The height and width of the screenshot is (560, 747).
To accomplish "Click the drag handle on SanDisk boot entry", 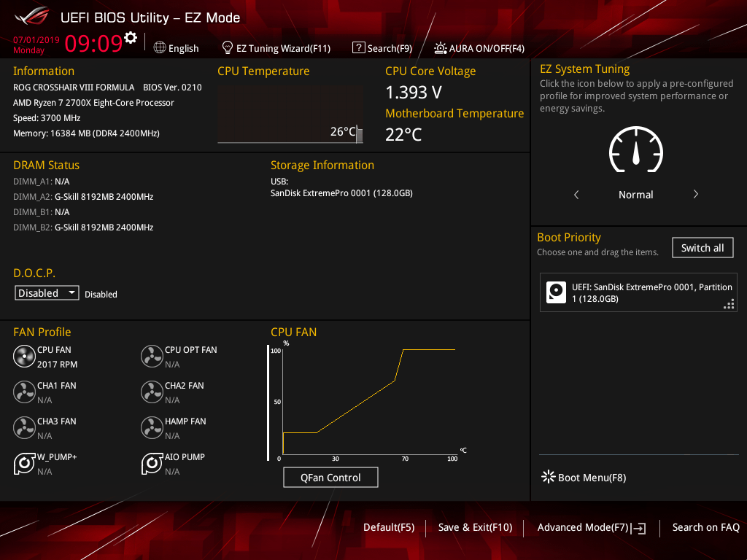I will click(x=729, y=304).
